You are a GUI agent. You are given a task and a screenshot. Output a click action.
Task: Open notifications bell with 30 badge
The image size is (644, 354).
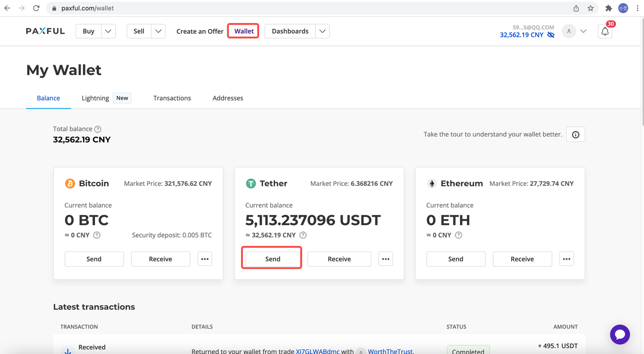pyautogui.click(x=605, y=31)
